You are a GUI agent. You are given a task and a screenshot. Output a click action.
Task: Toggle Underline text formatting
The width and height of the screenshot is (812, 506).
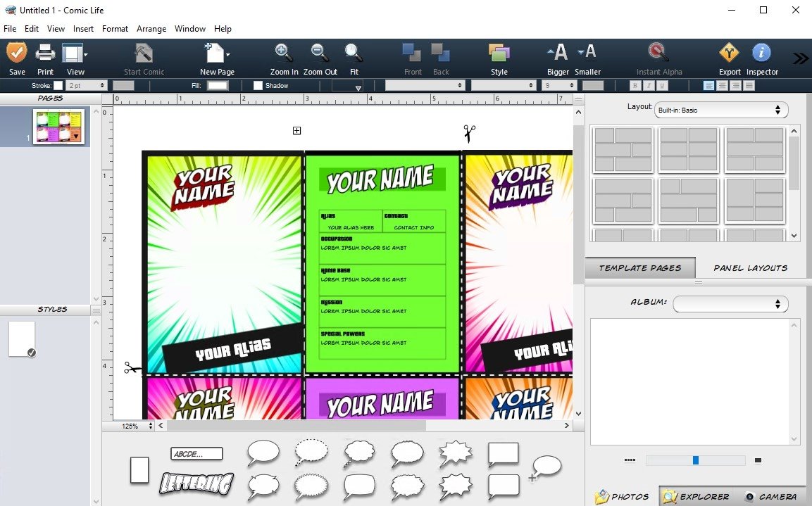tap(662, 85)
